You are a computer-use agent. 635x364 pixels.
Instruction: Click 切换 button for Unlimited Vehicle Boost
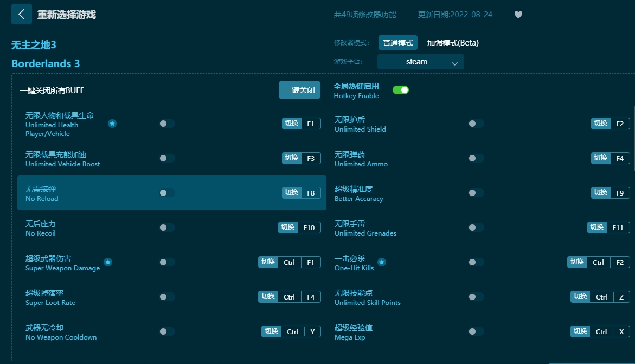(x=292, y=158)
